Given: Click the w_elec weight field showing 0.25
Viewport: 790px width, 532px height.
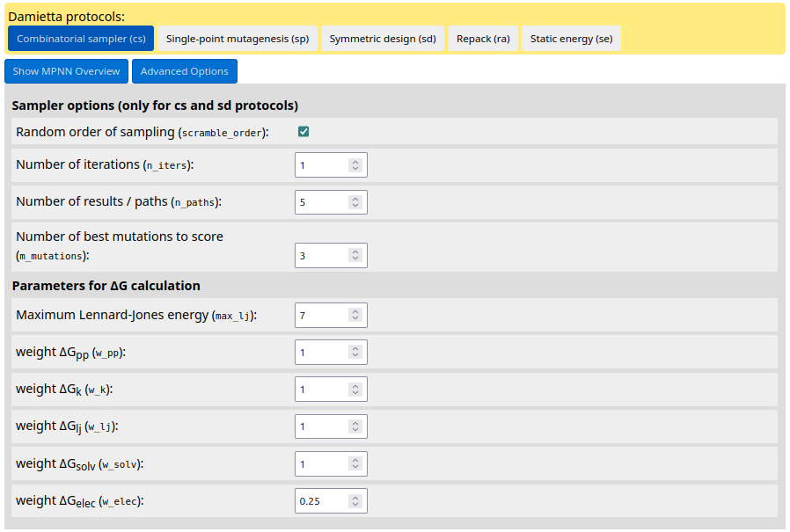Looking at the screenshot, I should (322, 501).
